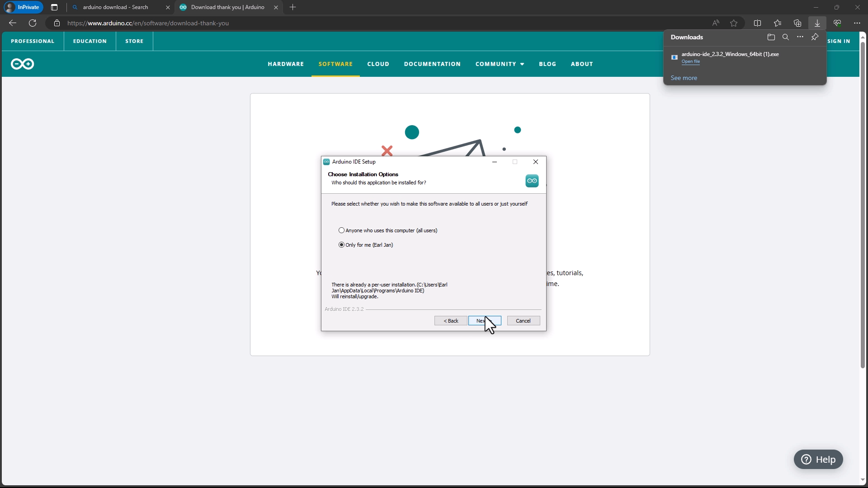Image resolution: width=868 pixels, height=488 pixels.
Task: Open the Collections icon
Action: click(x=797, y=23)
